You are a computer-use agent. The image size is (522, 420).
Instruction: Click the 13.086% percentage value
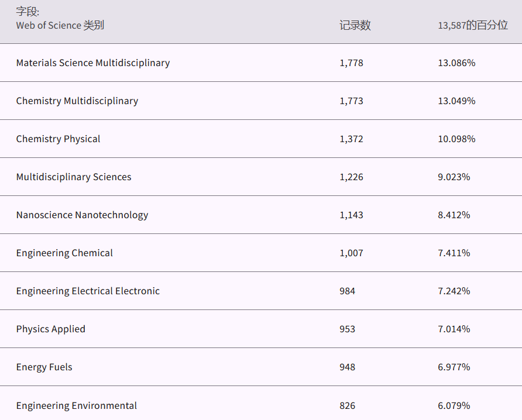click(x=456, y=63)
